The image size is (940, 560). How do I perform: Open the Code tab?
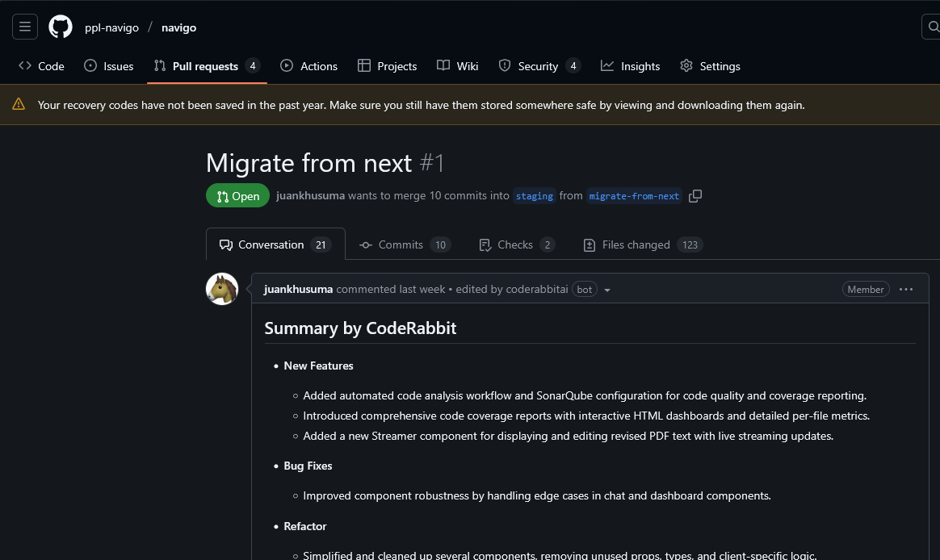tap(41, 66)
